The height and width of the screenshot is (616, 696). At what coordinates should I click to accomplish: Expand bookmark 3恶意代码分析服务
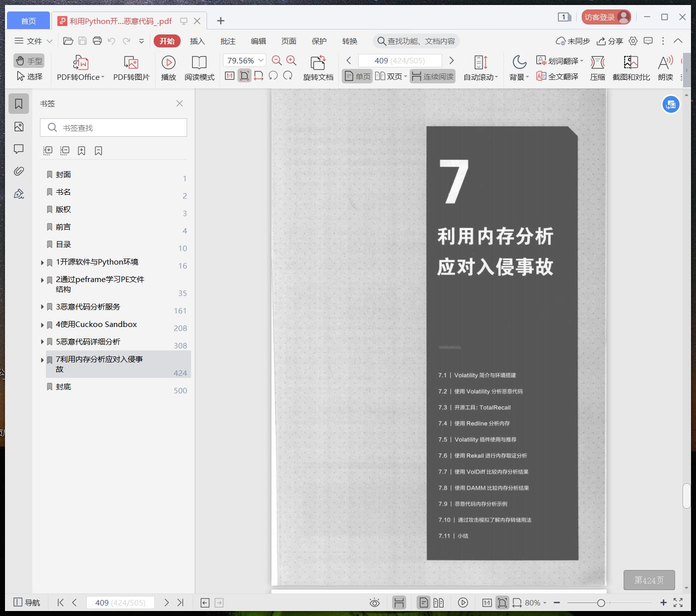click(42, 307)
